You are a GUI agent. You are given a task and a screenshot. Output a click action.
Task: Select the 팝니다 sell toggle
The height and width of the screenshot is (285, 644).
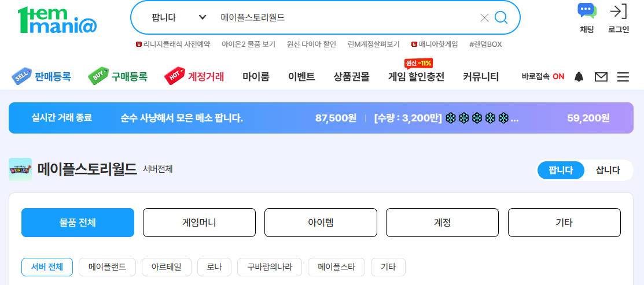point(561,170)
